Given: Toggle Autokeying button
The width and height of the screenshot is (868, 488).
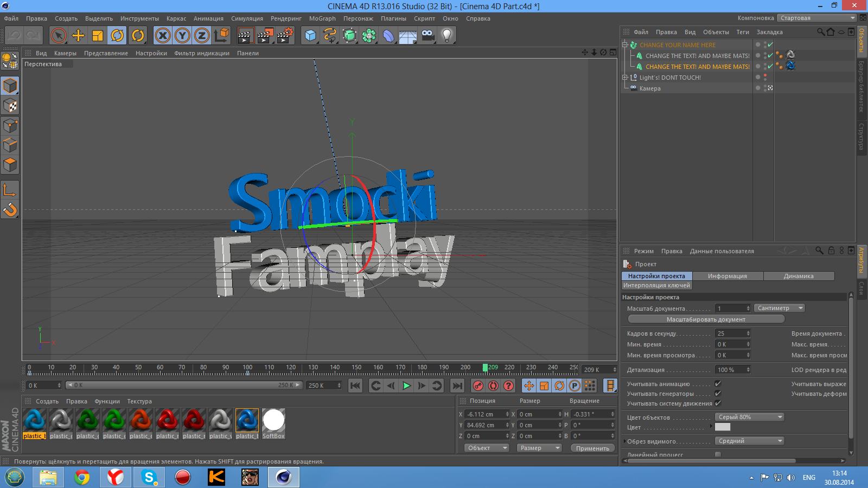Looking at the screenshot, I should click(493, 386).
